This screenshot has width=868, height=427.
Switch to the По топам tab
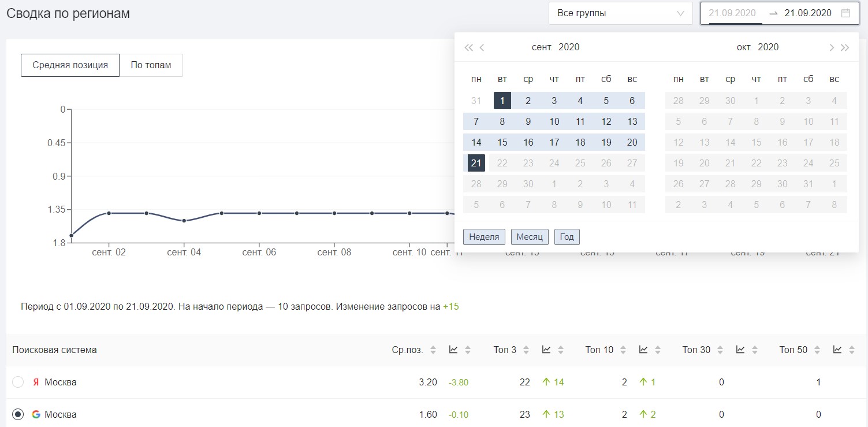coord(151,65)
